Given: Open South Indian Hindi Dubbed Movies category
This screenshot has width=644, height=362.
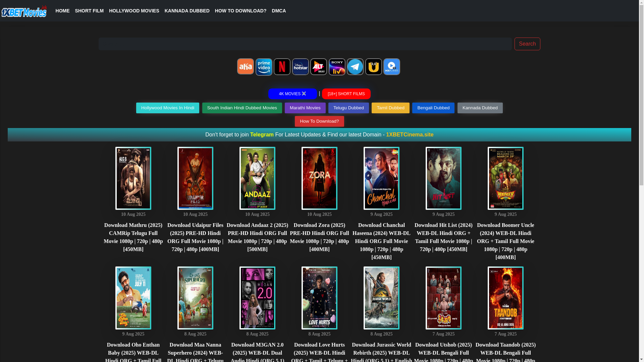Looking at the screenshot, I should pos(242,108).
